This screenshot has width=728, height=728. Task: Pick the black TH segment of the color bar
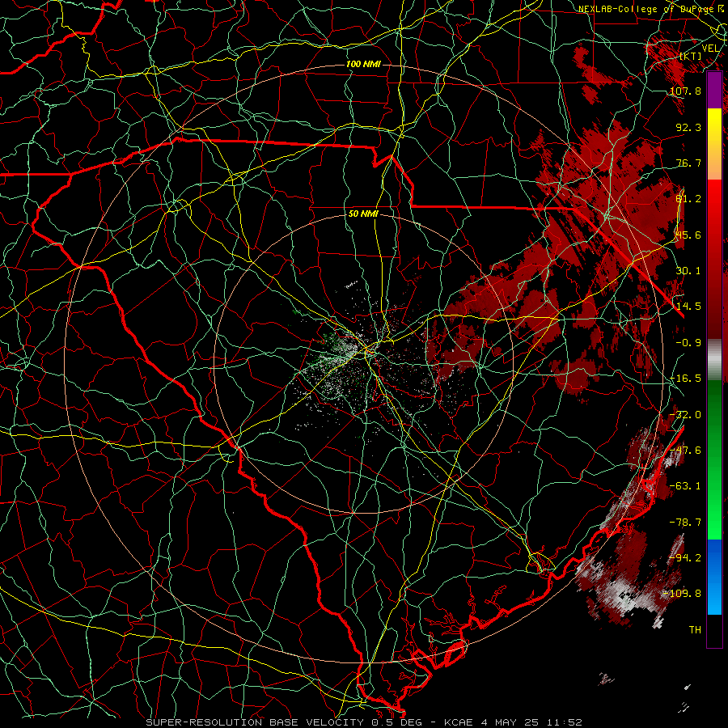click(x=714, y=630)
